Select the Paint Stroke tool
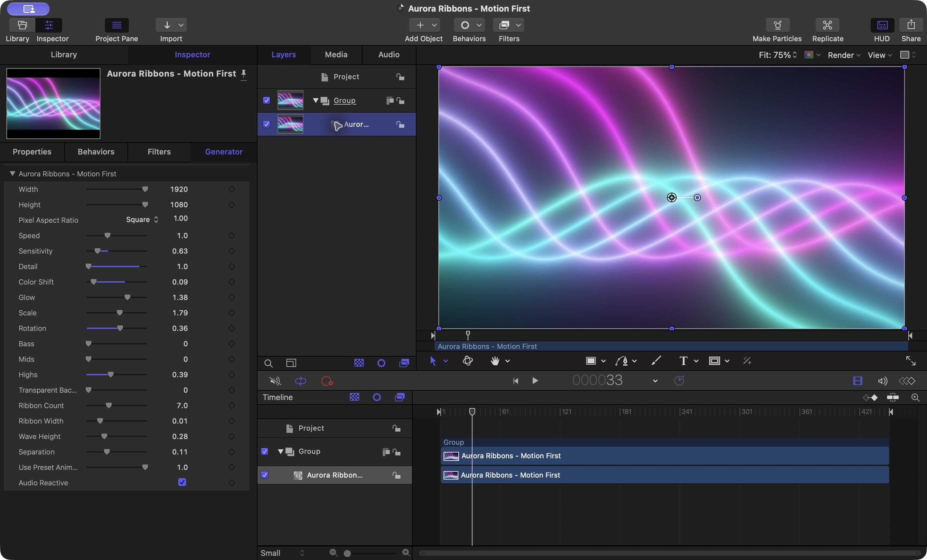 pyautogui.click(x=656, y=361)
